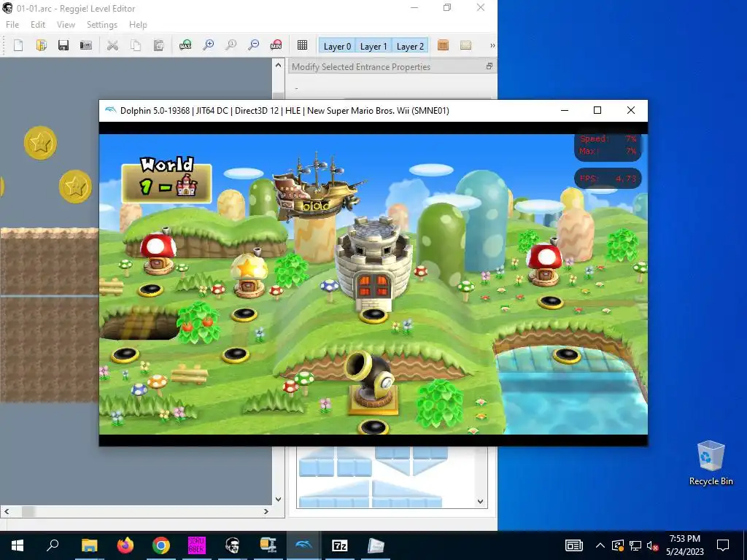The width and height of the screenshot is (747, 560).
Task: Open the Help menu
Action: pyautogui.click(x=138, y=25)
